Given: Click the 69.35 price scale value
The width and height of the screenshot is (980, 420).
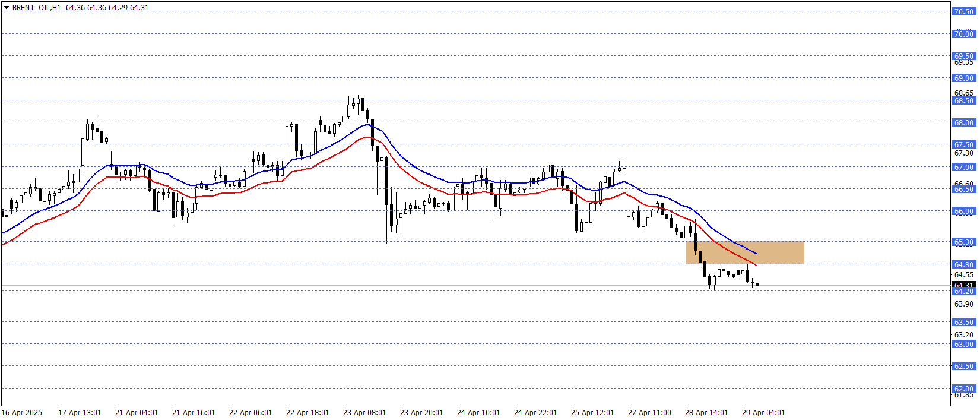Looking at the screenshot, I should [964, 62].
